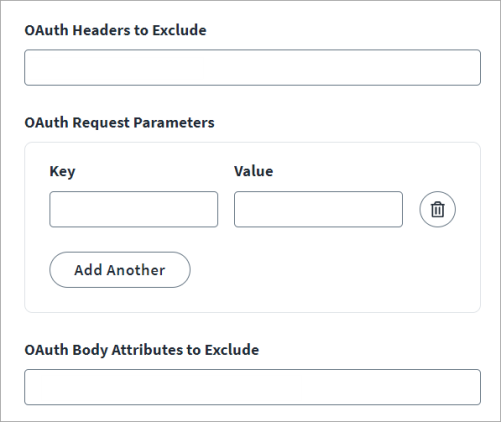Click into the Value input box
Screen dimensions: 501x422
pos(318,209)
